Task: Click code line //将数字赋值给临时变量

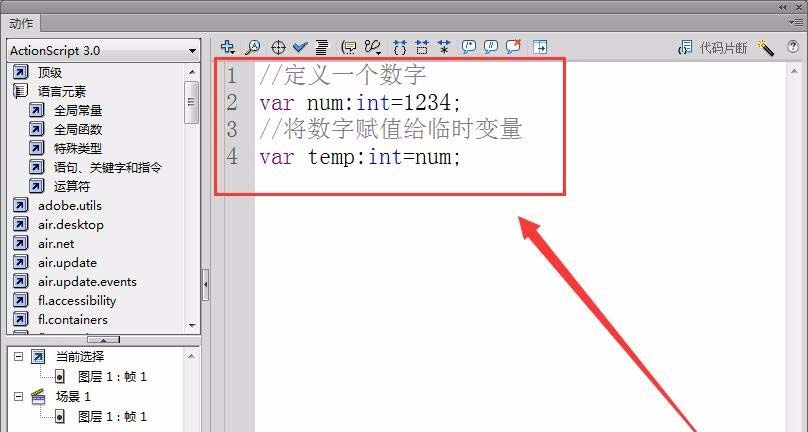Action: click(391, 129)
